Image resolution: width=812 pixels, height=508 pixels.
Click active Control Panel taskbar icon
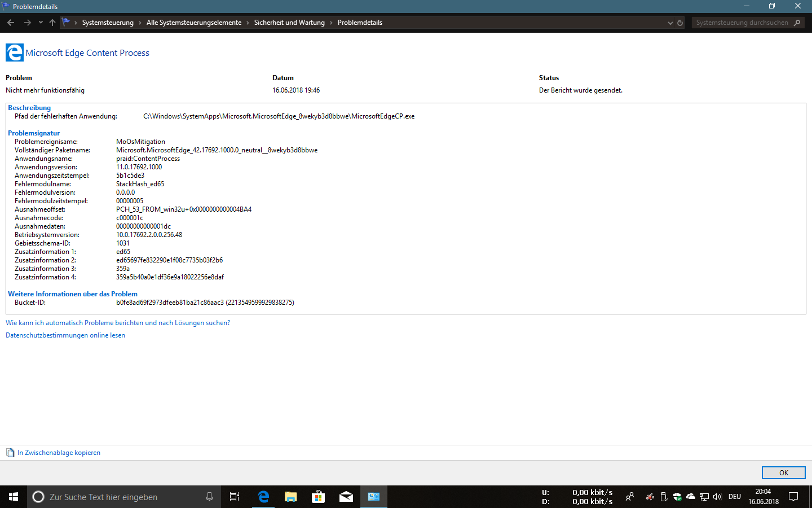pos(373,497)
